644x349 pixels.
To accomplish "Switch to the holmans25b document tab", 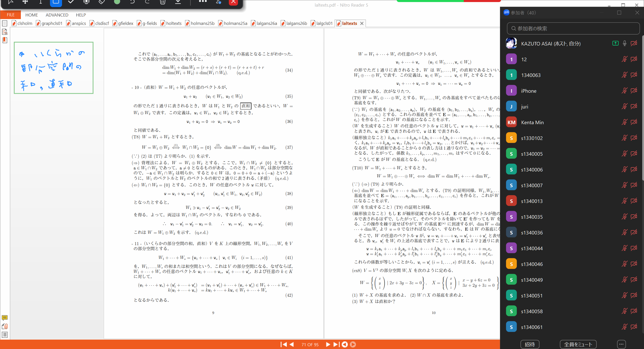I will coord(200,23).
